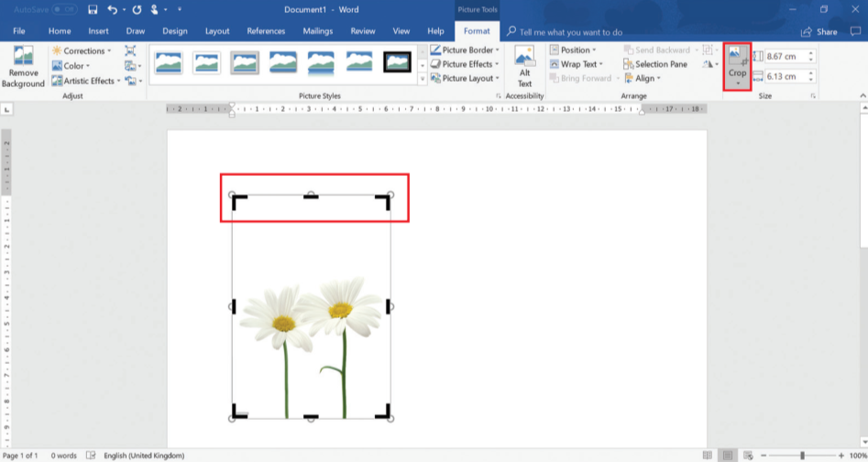This screenshot has width=868, height=462.
Task: Click the Save icon in title bar
Action: [x=93, y=9]
